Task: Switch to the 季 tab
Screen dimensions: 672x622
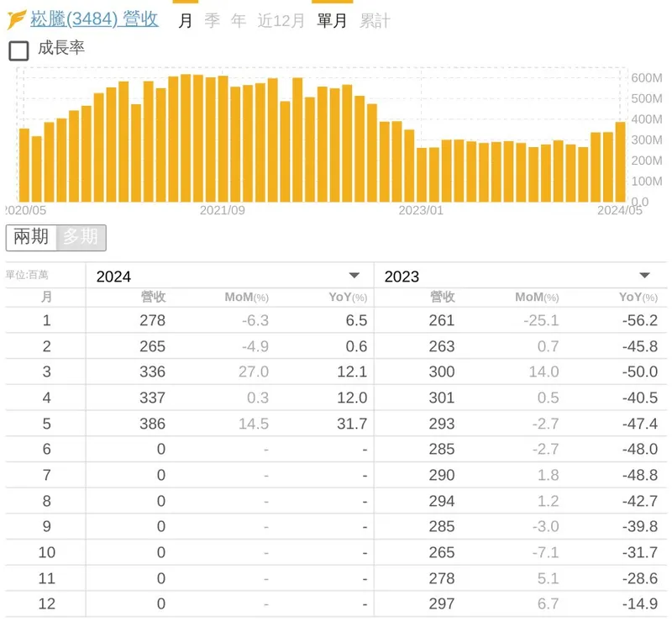Action: tap(212, 20)
